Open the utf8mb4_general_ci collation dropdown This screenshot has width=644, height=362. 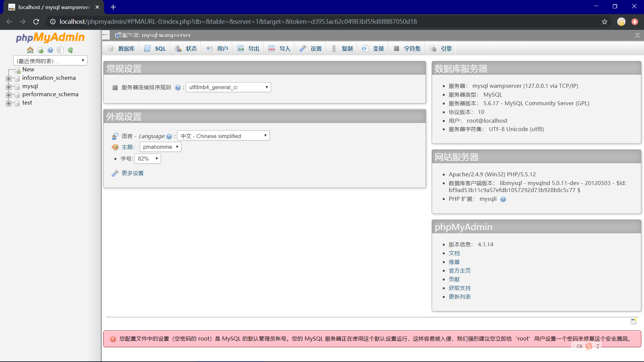point(228,87)
